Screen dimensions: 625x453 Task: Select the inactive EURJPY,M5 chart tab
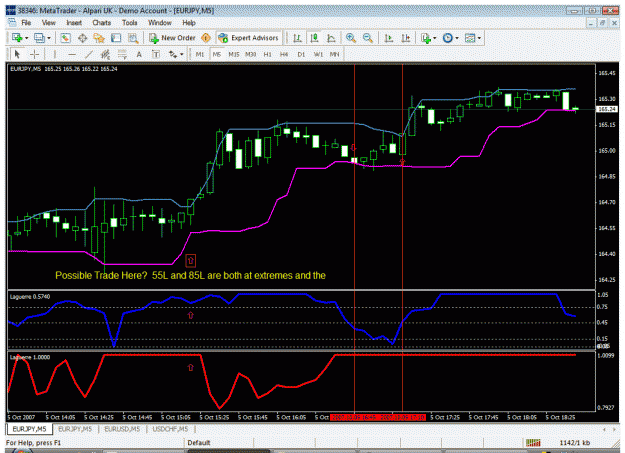click(x=75, y=429)
